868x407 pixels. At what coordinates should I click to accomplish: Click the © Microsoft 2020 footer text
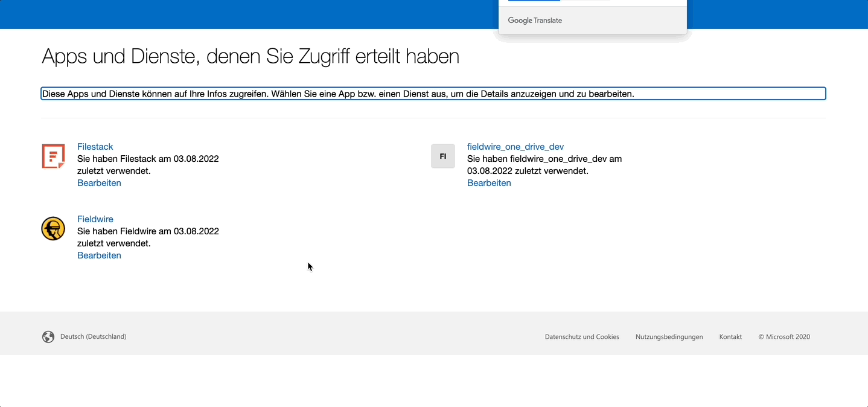[x=784, y=336]
